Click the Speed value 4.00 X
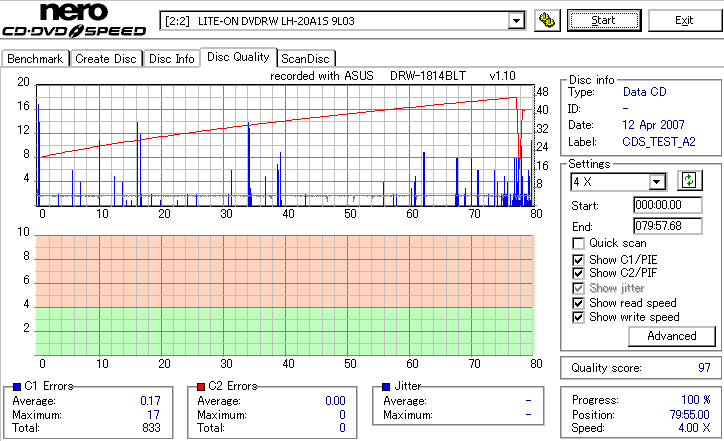 [694, 428]
